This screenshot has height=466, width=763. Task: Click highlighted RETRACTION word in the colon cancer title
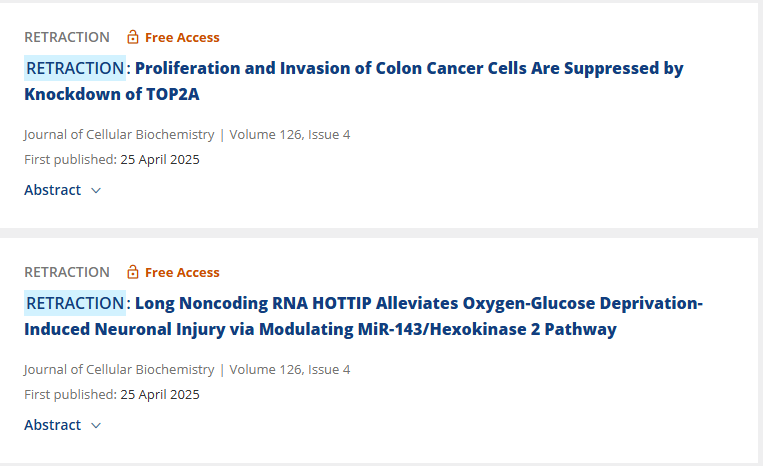click(75, 68)
